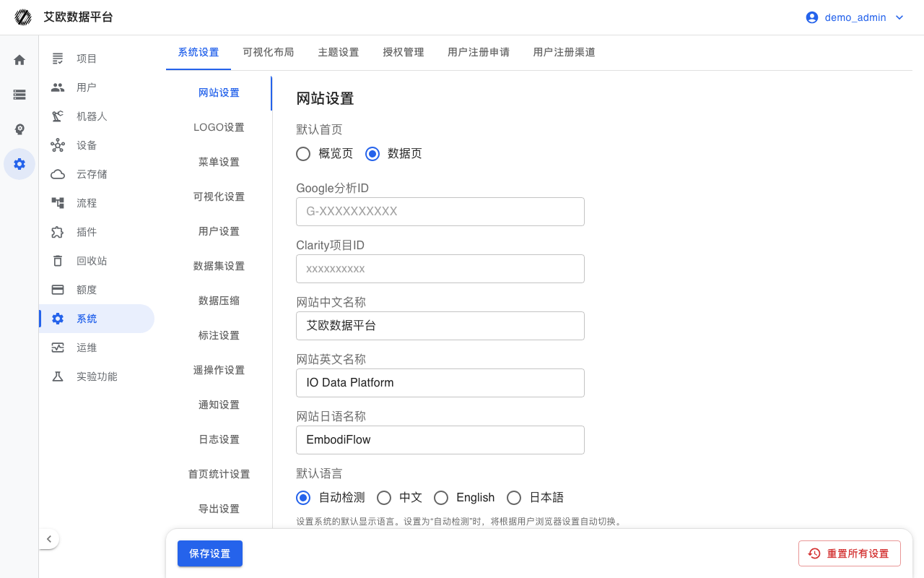Click the 机器人 robot arm icon

(58, 116)
